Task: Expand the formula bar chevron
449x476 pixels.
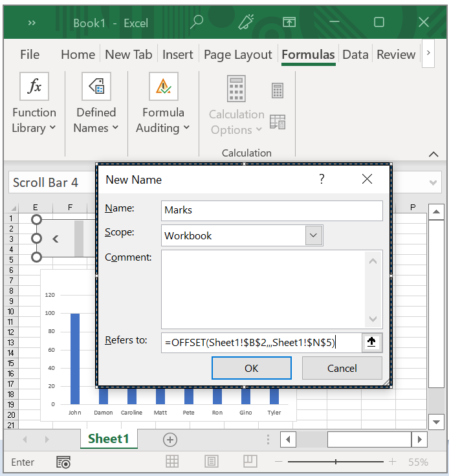Action: coord(433,182)
